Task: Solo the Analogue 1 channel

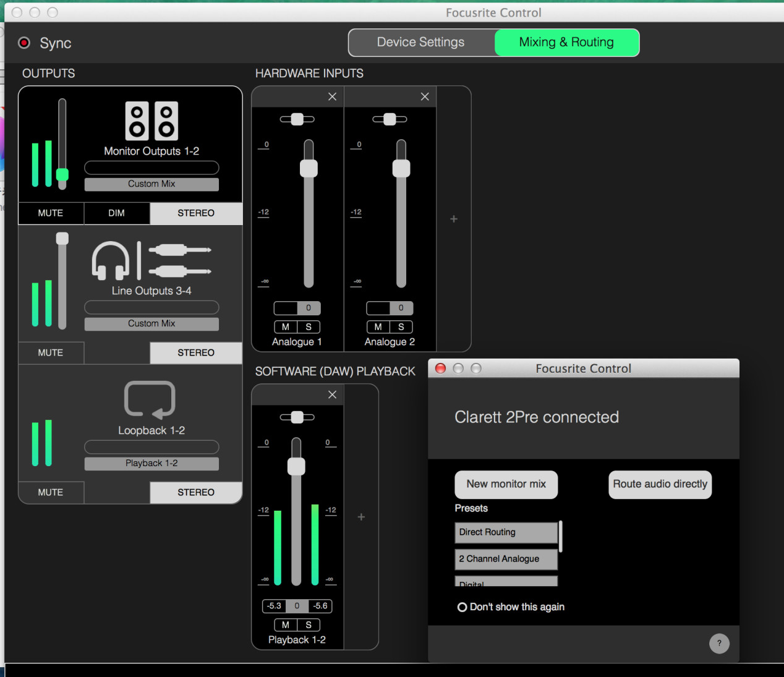Action: click(309, 327)
